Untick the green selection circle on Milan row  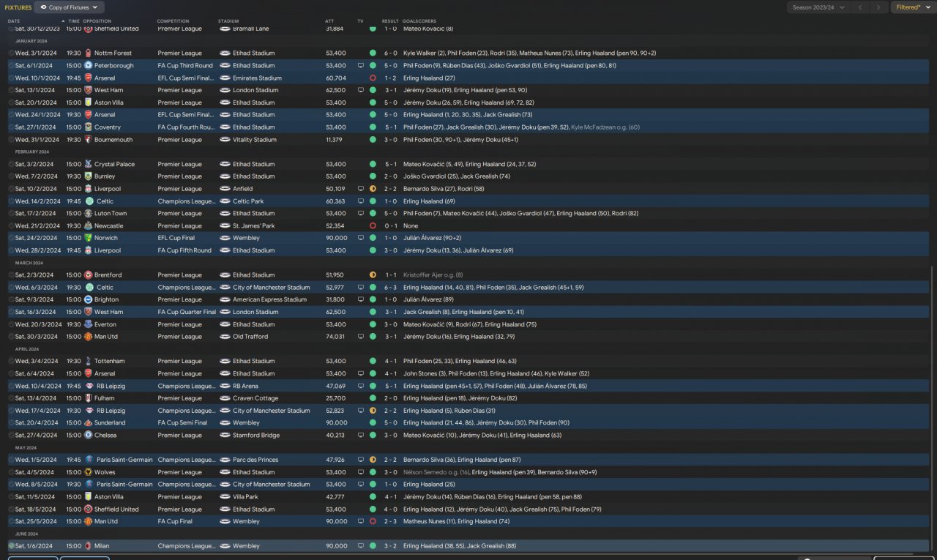[x=11, y=546]
